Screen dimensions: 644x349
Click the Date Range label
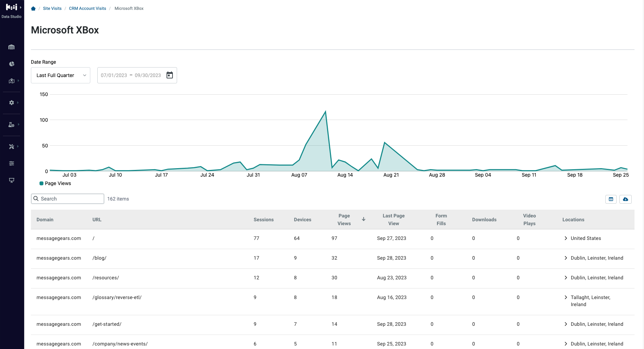pyautogui.click(x=44, y=62)
